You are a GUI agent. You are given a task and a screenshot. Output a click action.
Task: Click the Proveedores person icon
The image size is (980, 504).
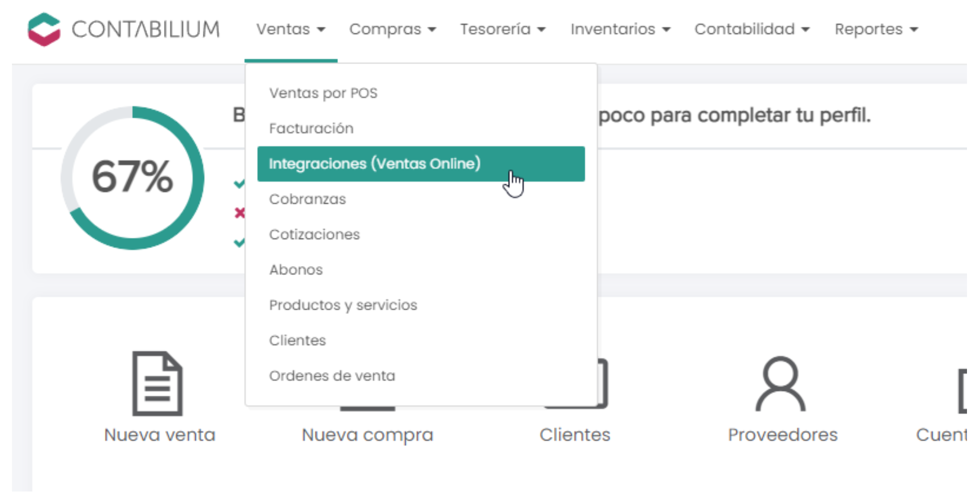click(x=780, y=384)
